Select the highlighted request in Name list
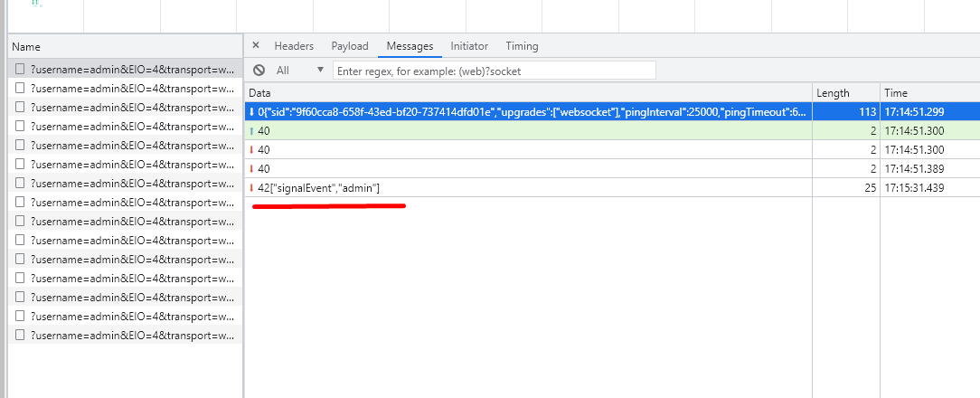This screenshot has width=980, height=398. click(125, 68)
